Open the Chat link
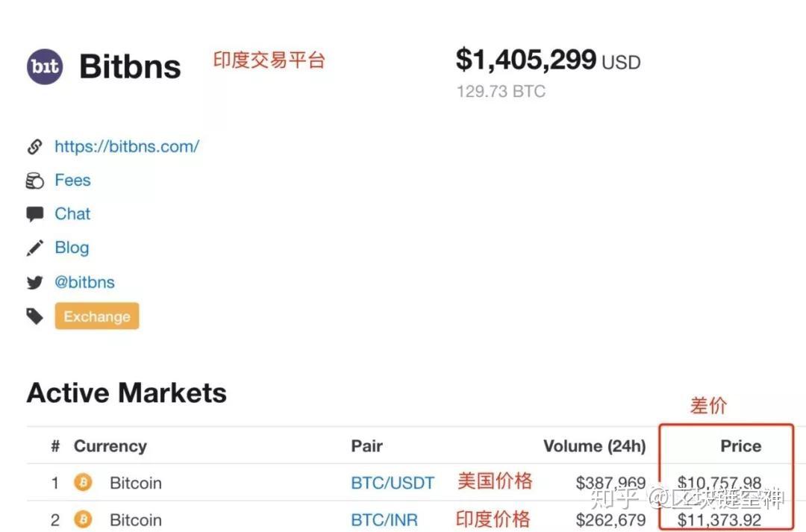This screenshot has width=806, height=532. point(72,214)
